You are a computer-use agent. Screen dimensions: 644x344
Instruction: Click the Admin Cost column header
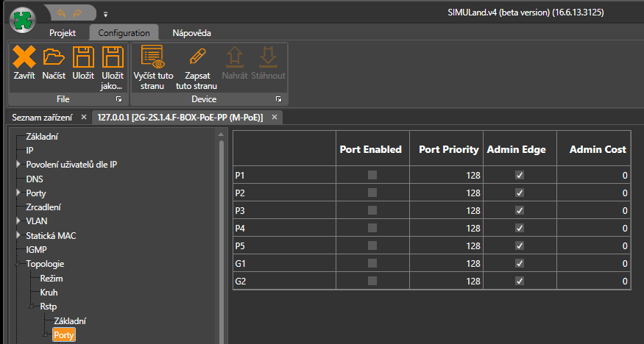coord(593,148)
